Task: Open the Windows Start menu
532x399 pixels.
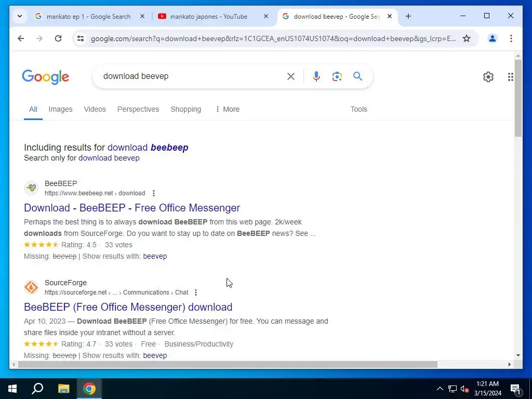Action: click(12, 389)
